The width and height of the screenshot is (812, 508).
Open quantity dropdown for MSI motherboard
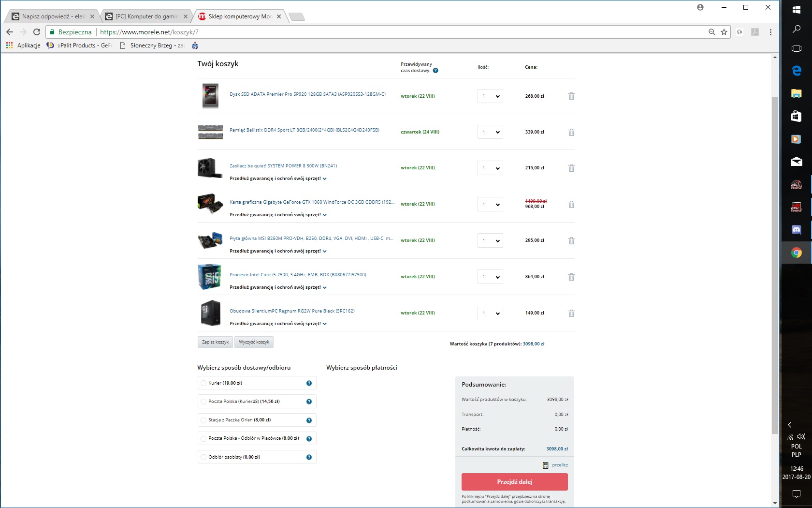pos(490,240)
